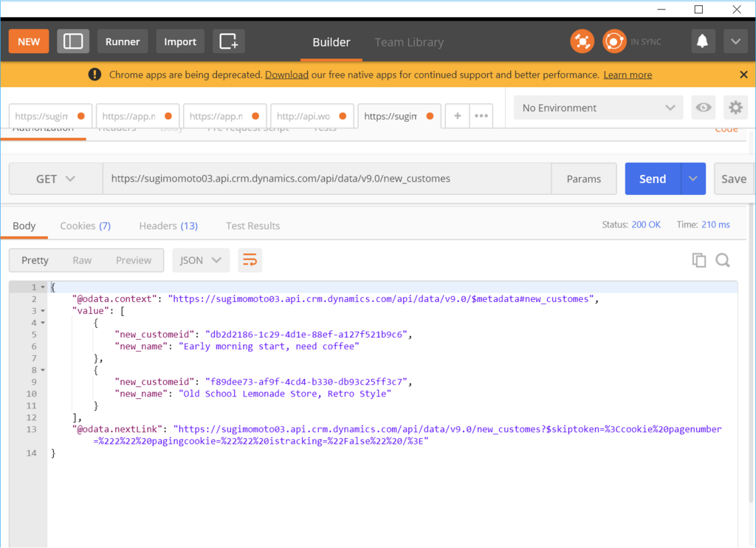This screenshot has height=548, width=756.
Task: Switch to Pretty view
Action: [x=35, y=261]
